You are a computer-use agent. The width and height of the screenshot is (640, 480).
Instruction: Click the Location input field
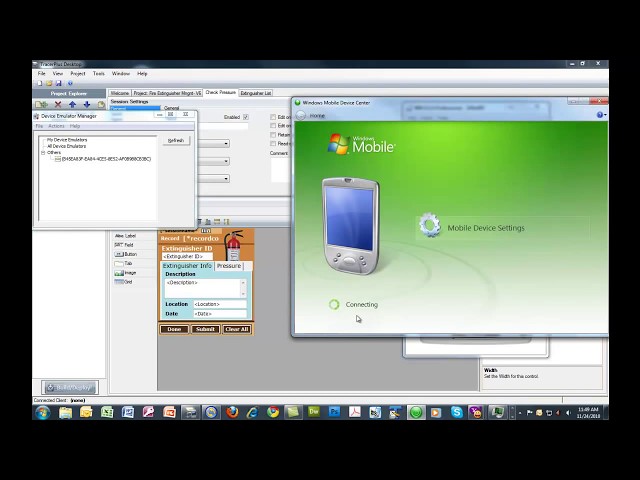pyautogui.click(x=220, y=304)
